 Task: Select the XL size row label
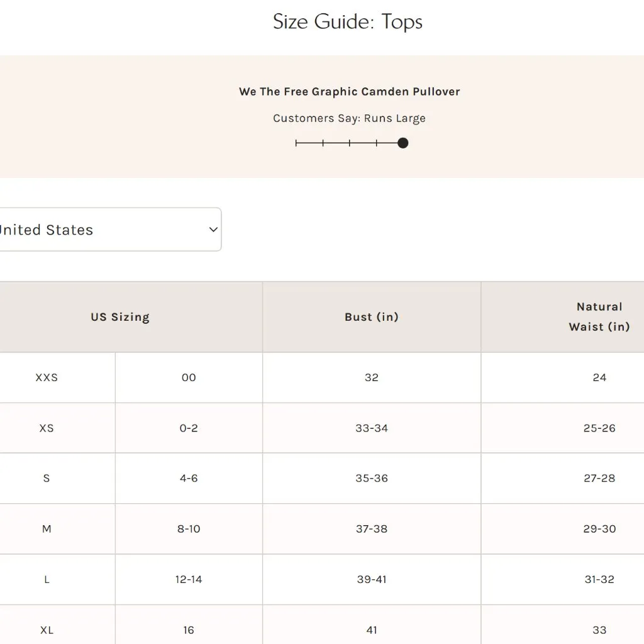47,630
